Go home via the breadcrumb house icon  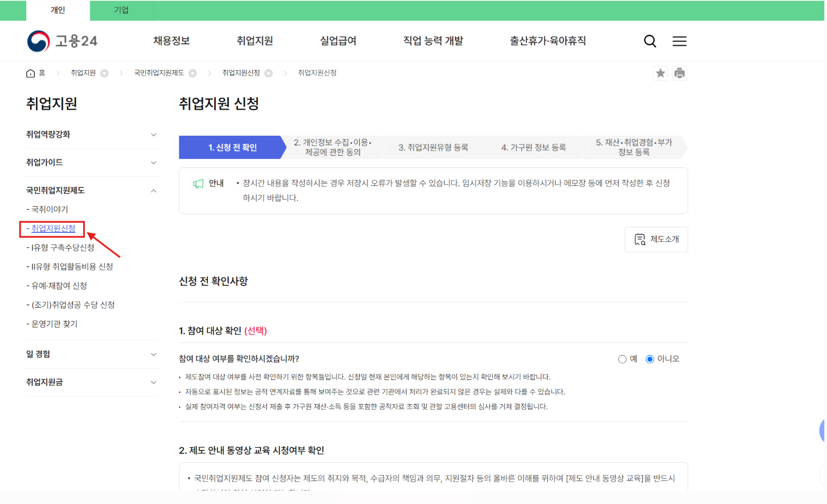point(31,72)
